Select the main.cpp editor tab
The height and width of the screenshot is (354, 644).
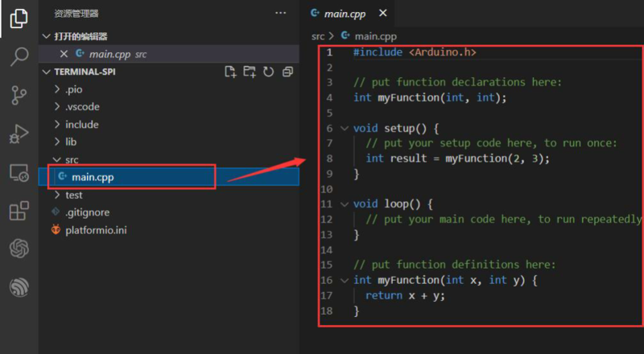(345, 14)
